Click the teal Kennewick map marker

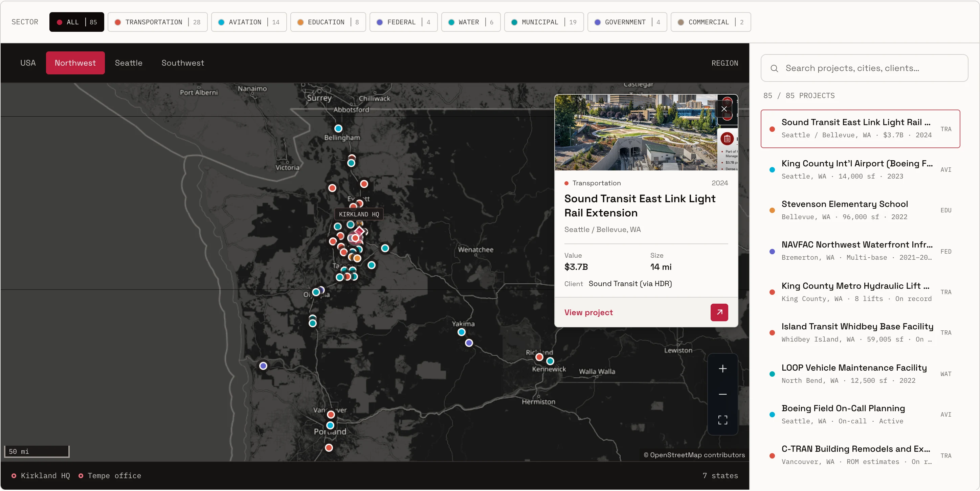550,361
